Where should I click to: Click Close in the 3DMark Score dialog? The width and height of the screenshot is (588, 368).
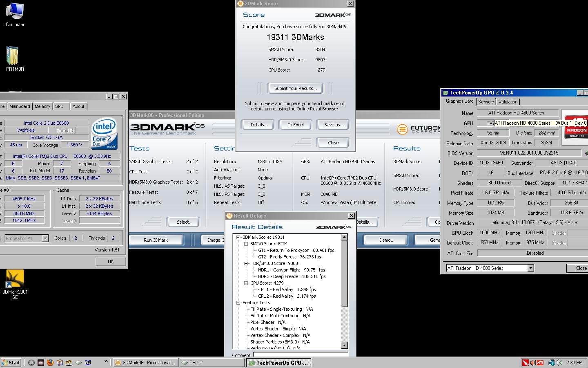point(333,143)
